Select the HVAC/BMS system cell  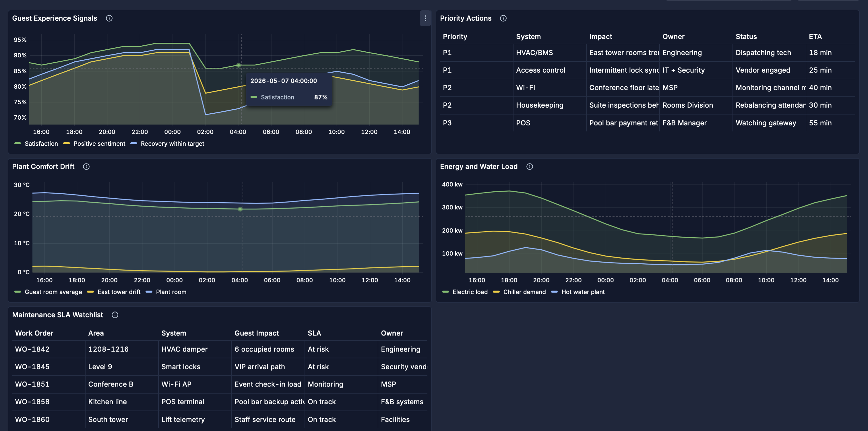(549, 53)
